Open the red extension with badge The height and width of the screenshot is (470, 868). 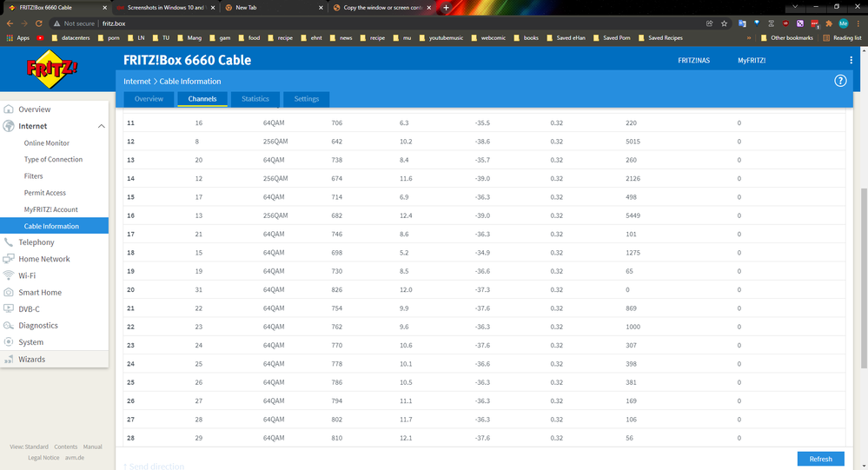[x=814, y=23]
